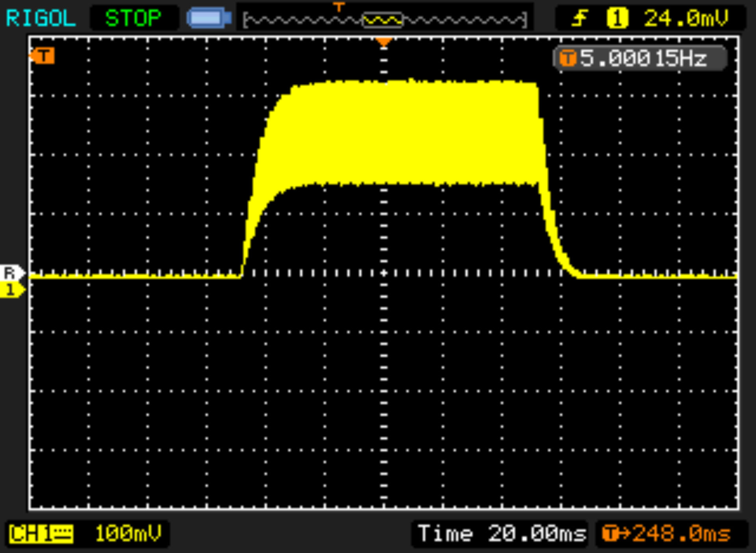Click the highlighted window in the waveform memory bar
756x553 pixels.
pyautogui.click(x=383, y=20)
